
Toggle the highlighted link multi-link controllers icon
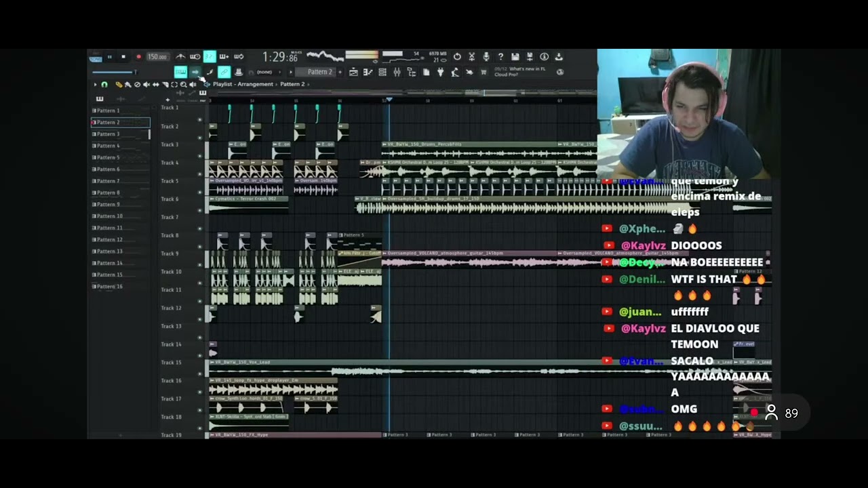point(224,72)
